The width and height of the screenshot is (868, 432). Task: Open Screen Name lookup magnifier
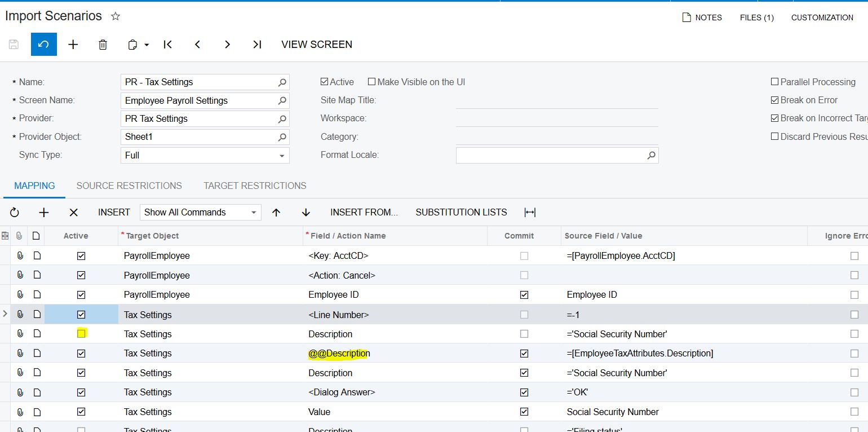[282, 101]
